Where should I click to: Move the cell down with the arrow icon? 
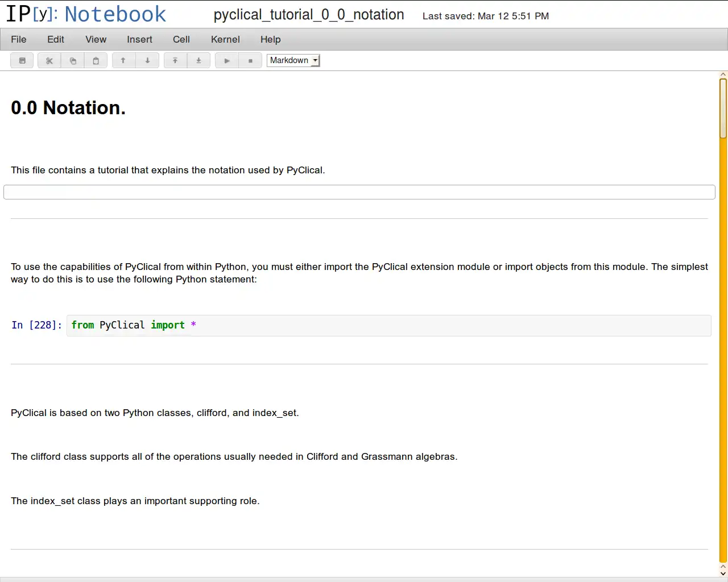pyautogui.click(x=147, y=60)
